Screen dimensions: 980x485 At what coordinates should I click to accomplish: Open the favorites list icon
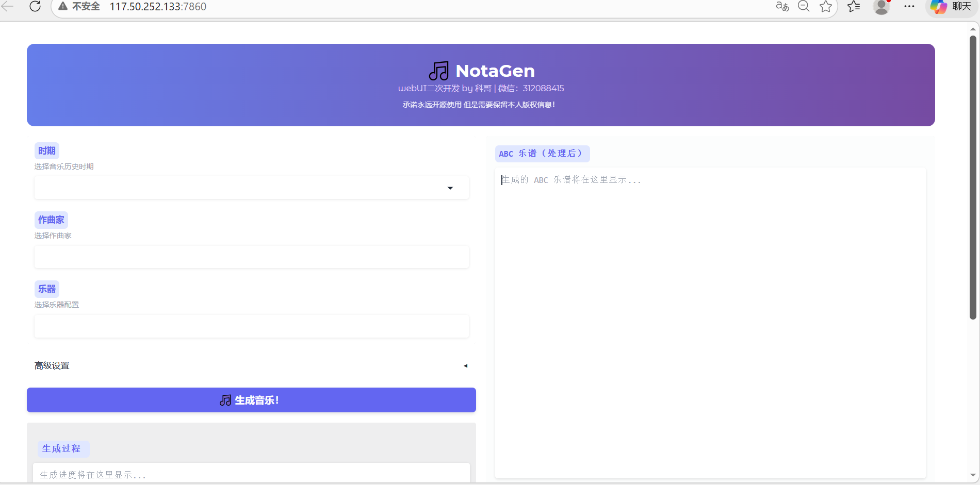[854, 7]
